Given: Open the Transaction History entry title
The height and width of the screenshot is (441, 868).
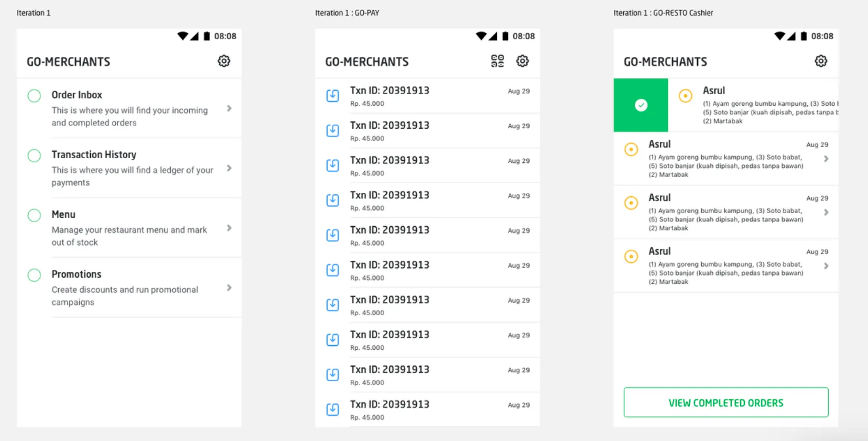Looking at the screenshot, I should click(94, 155).
